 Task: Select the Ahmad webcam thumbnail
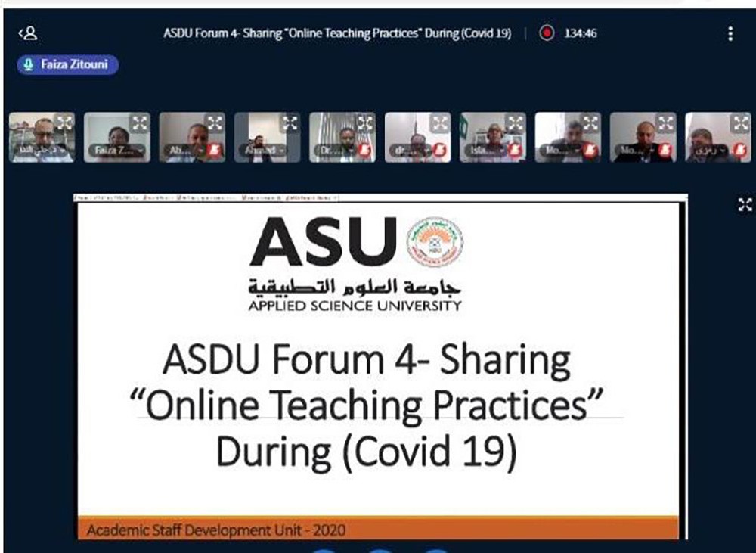[x=267, y=137]
